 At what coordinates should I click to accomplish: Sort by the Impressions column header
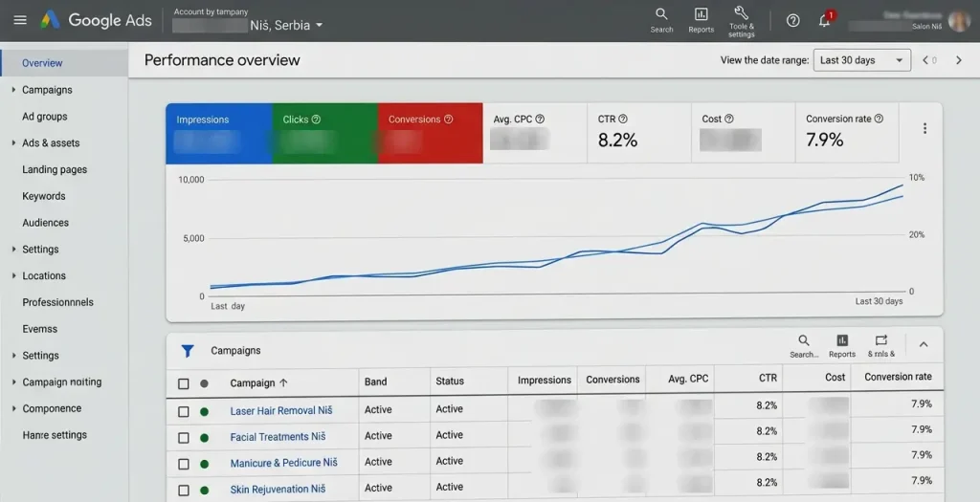tap(545, 381)
